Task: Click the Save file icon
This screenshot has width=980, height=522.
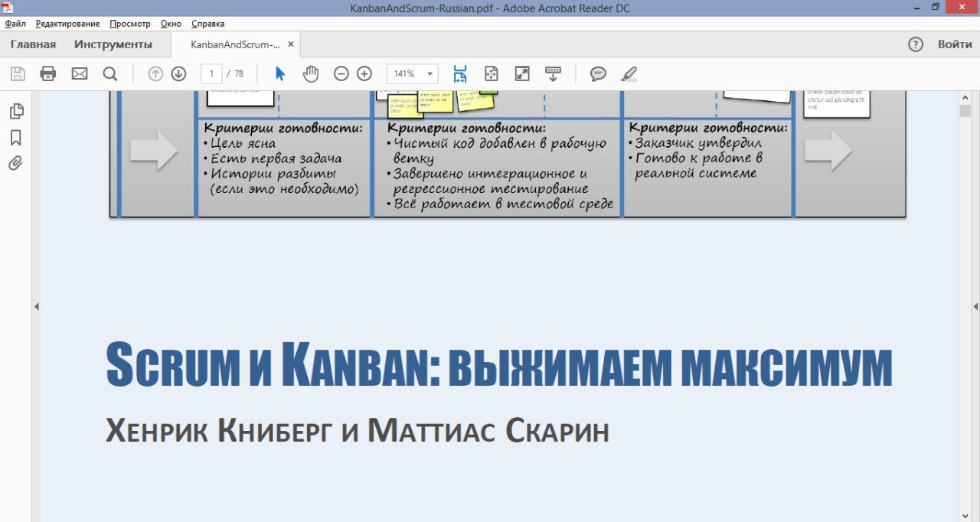Action: pos(18,73)
